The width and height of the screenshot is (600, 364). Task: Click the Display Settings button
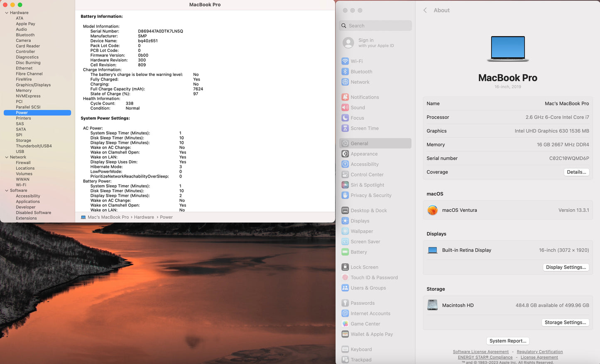point(566,267)
